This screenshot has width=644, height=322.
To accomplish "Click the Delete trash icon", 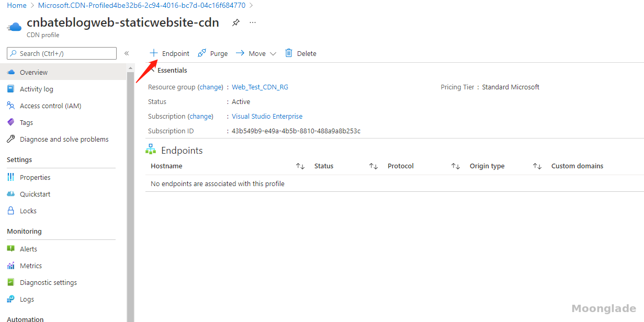I will click(289, 53).
